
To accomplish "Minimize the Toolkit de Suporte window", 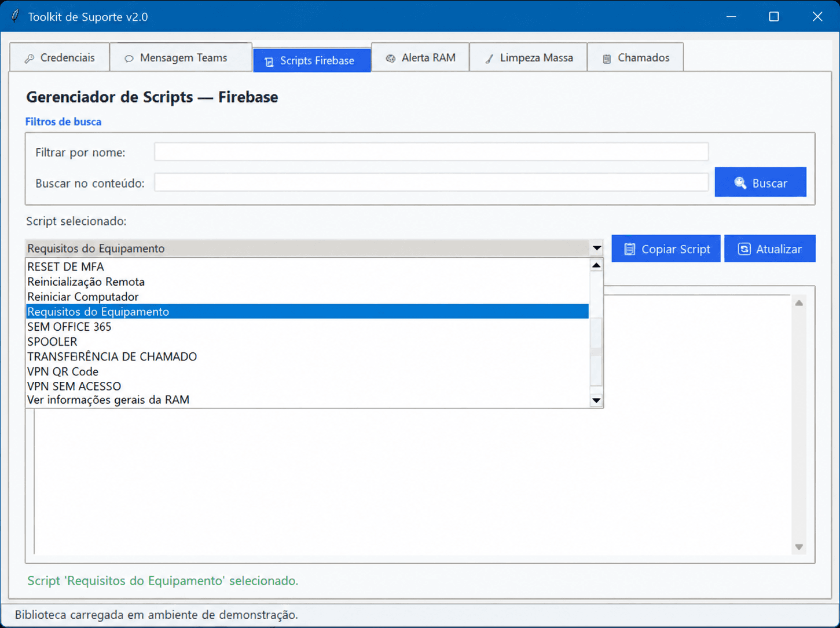I will point(731,16).
